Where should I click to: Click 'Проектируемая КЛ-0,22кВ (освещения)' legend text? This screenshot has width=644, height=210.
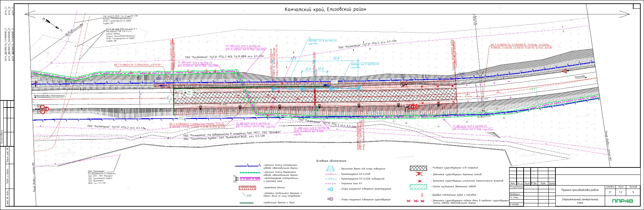click(x=363, y=179)
